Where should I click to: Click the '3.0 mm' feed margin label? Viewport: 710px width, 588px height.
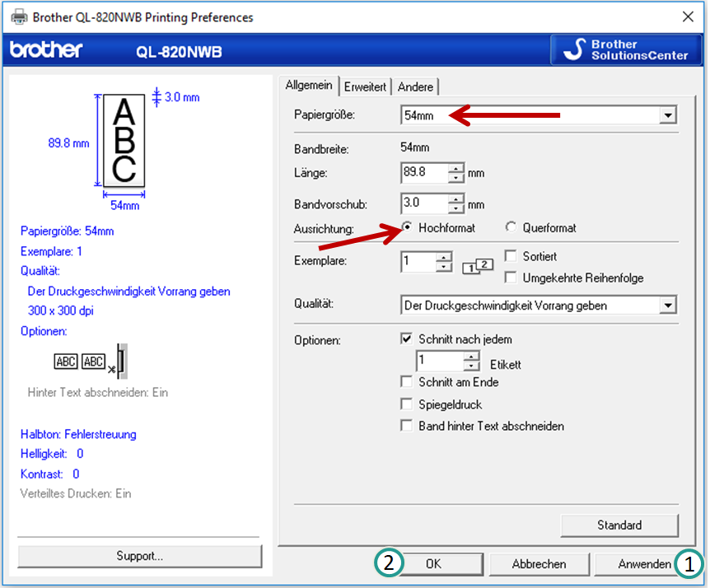(182, 97)
